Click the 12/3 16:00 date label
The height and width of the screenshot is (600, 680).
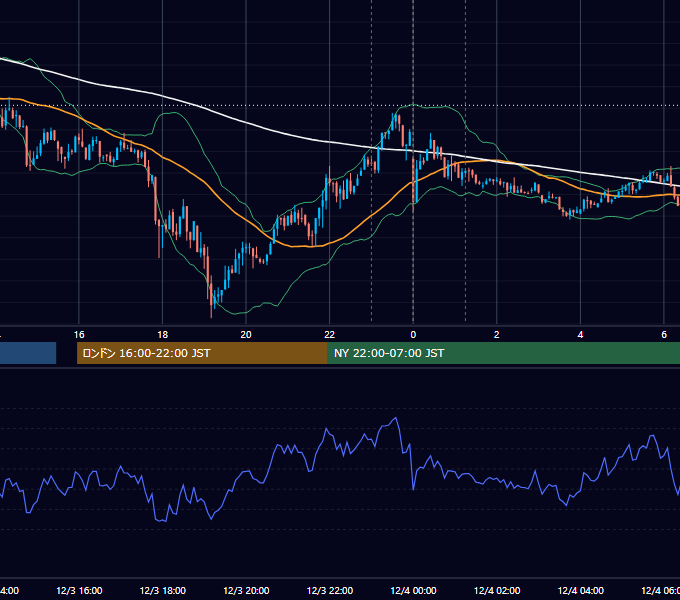(x=79, y=590)
